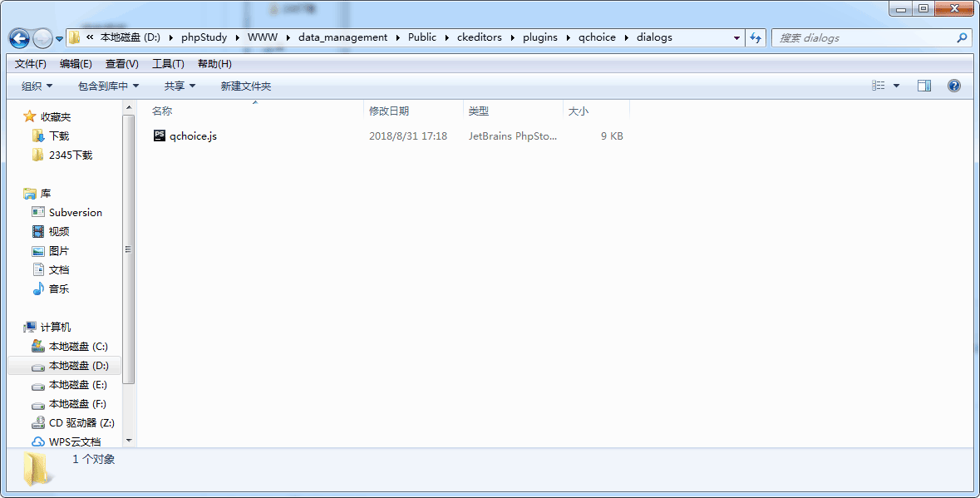Viewport: 980px width, 498px height.
Task: Open CD 驱动器 (Z:) drive
Action: 81,423
